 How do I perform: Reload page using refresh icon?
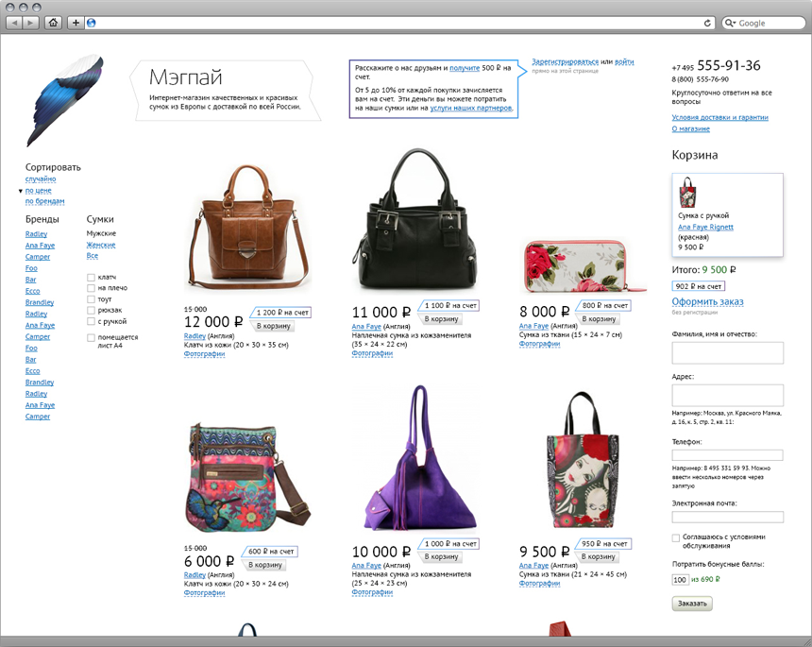coord(707,23)
